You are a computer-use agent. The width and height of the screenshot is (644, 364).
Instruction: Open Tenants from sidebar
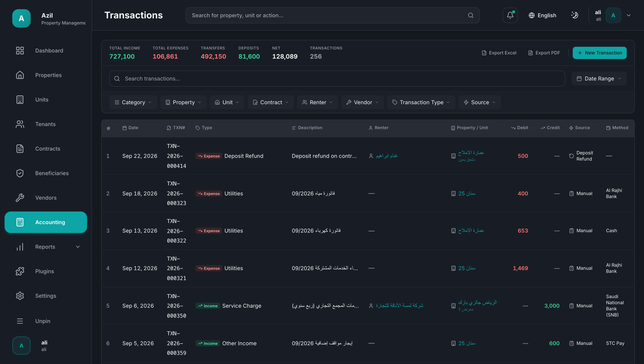click(46, 124)
